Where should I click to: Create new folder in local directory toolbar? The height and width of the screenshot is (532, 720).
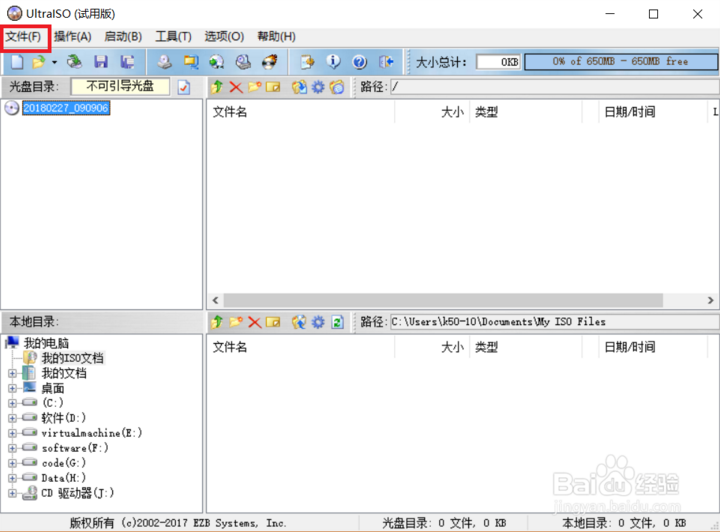click(x=236, y=322)
